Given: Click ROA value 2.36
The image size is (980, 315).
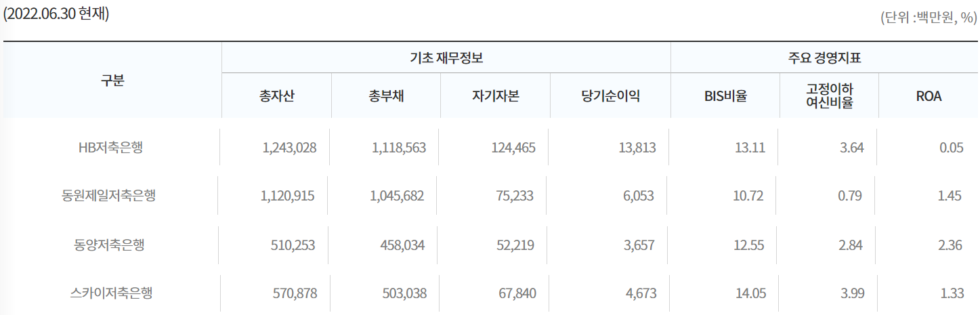Looking at the screenshot, I should (950, 245).
